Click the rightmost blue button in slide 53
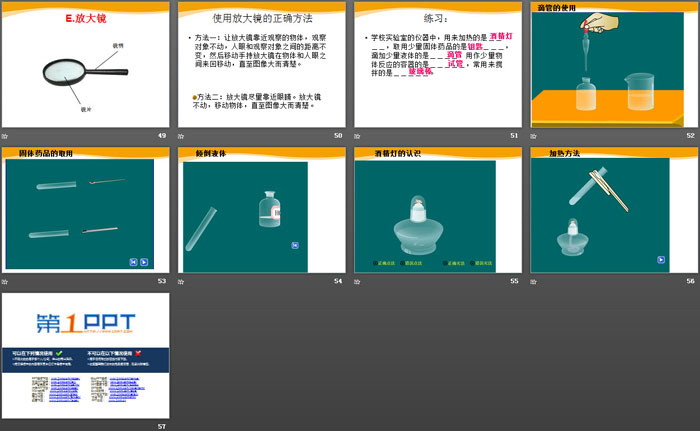This screenshot has width=700, height=431. coord(144,262)
